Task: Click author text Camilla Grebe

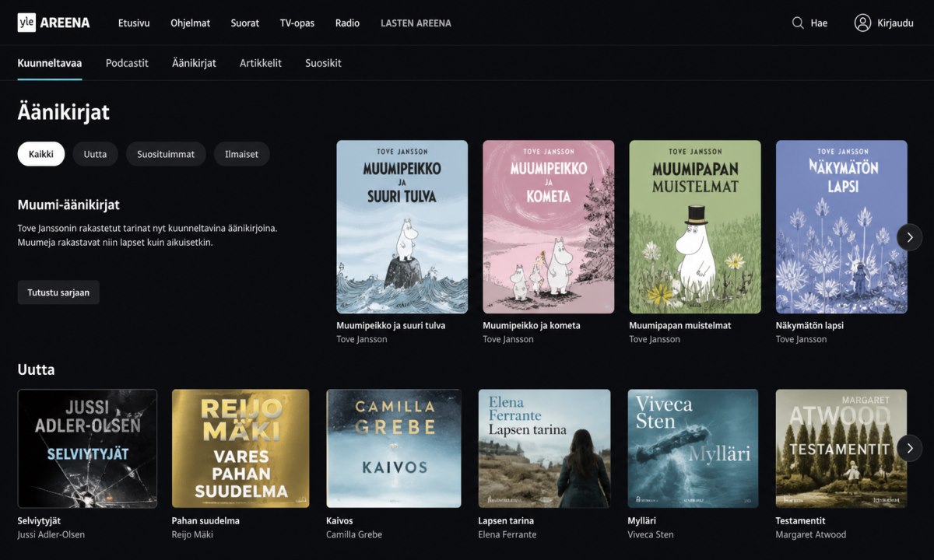Action: pyautogui.click(x=354, y=534)
